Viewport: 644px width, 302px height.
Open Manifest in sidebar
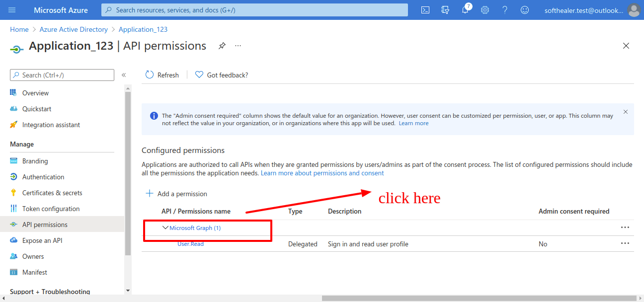point(35,272)
